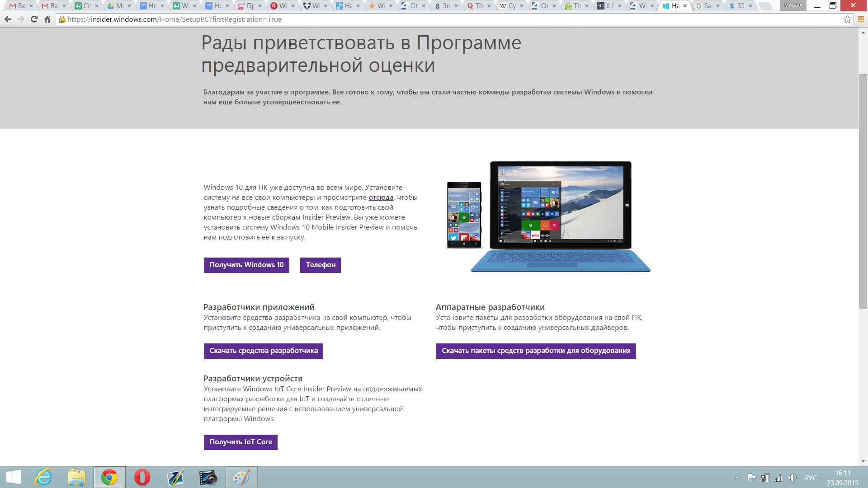Click the Windows phone image
Viewport: 868px width, 488px height.
[464, 215]
